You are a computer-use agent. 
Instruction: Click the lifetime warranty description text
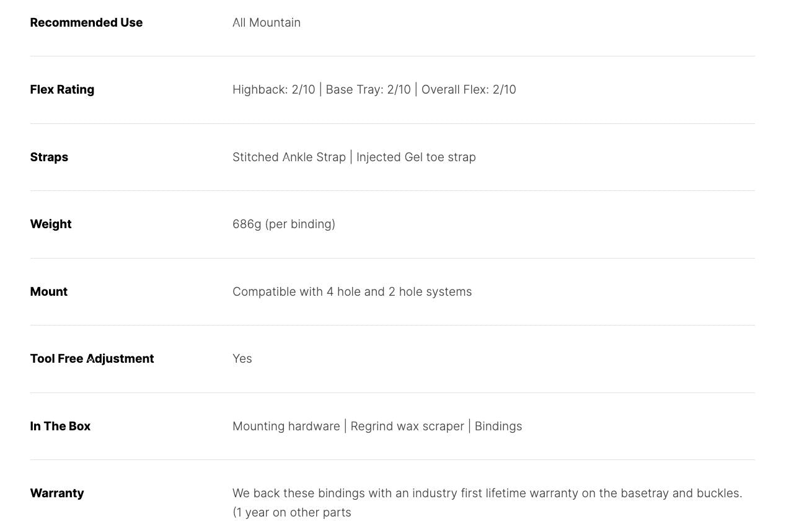coord(487,494)
